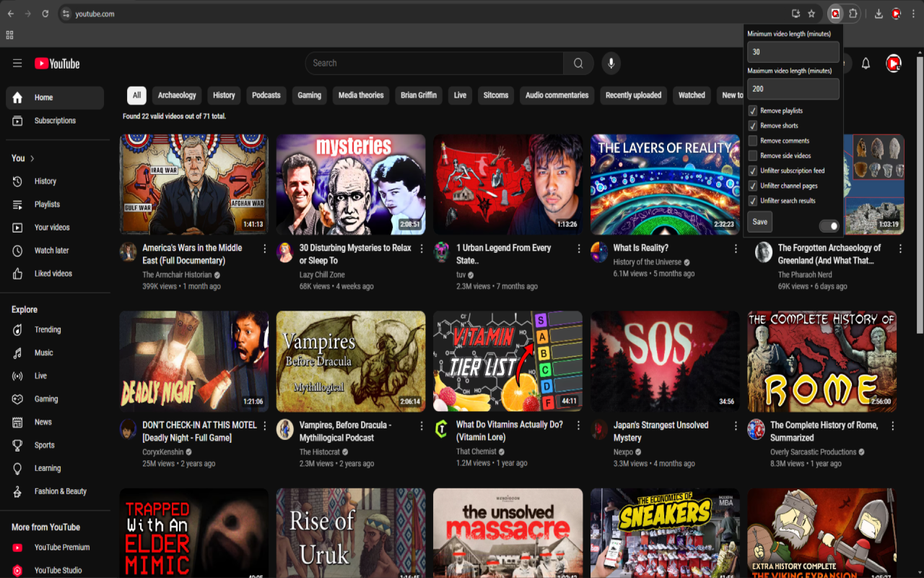The height and width of the screenshot is (578, 924).
Task: Open the Subscriptions feed in the sidebar
Action: 55,121
